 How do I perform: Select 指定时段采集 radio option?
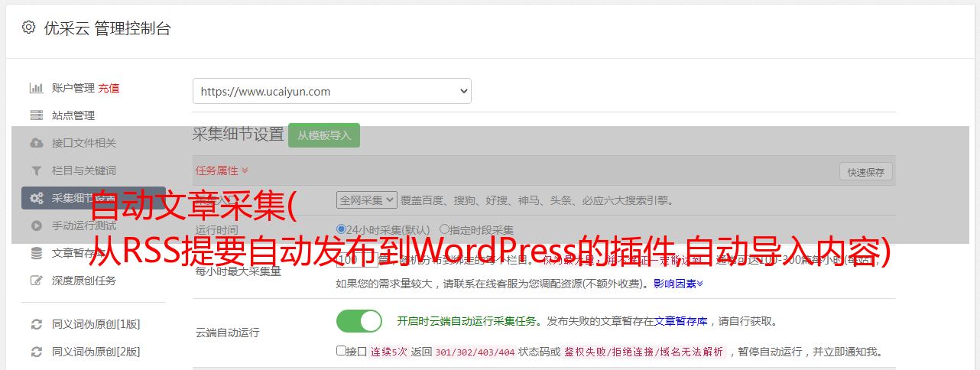click(x=444, y=229)
